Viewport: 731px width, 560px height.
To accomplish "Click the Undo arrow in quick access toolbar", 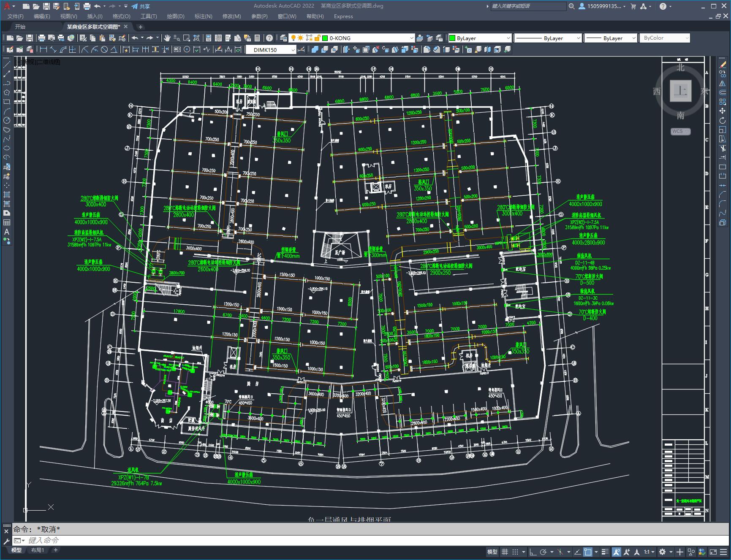I will click(98, 6).
